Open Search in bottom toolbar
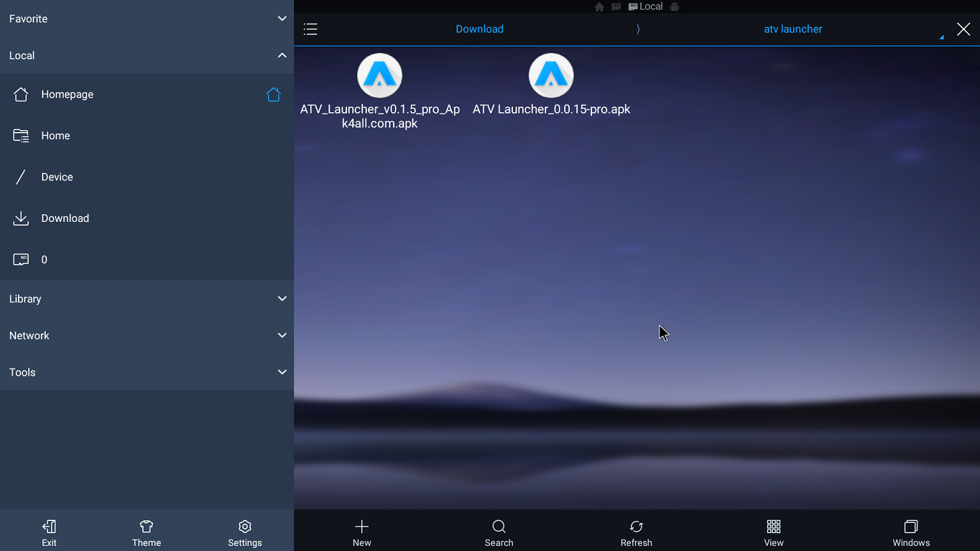 point(499,533)
